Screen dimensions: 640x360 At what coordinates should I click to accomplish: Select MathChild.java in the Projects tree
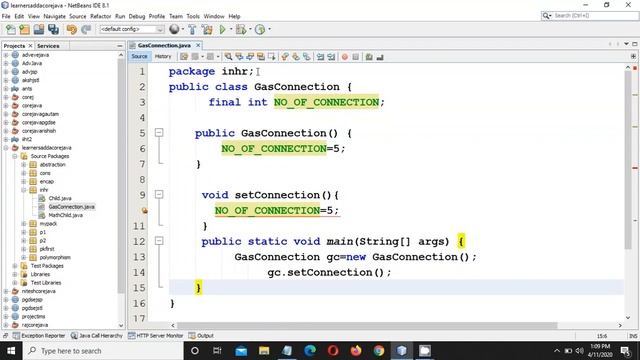coord(65,215)
